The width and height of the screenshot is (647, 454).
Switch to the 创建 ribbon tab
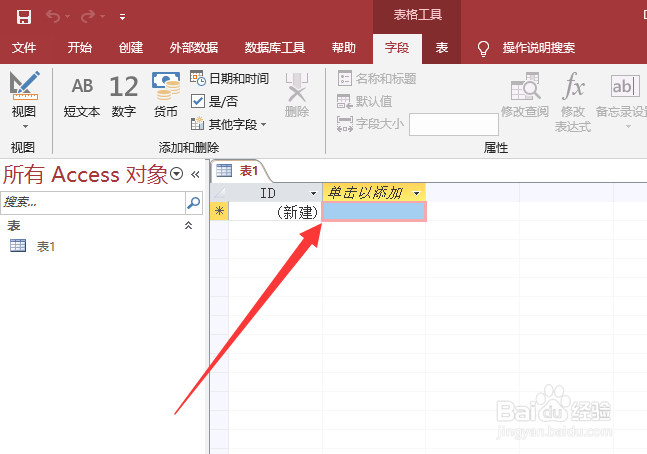131,48
